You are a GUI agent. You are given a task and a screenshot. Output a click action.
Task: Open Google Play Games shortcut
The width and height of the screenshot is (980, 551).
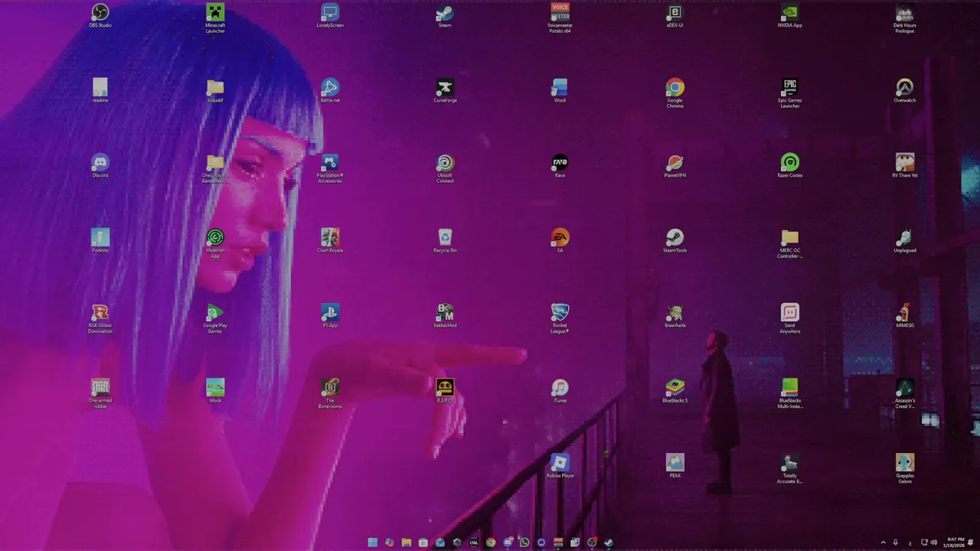[215, 318]
